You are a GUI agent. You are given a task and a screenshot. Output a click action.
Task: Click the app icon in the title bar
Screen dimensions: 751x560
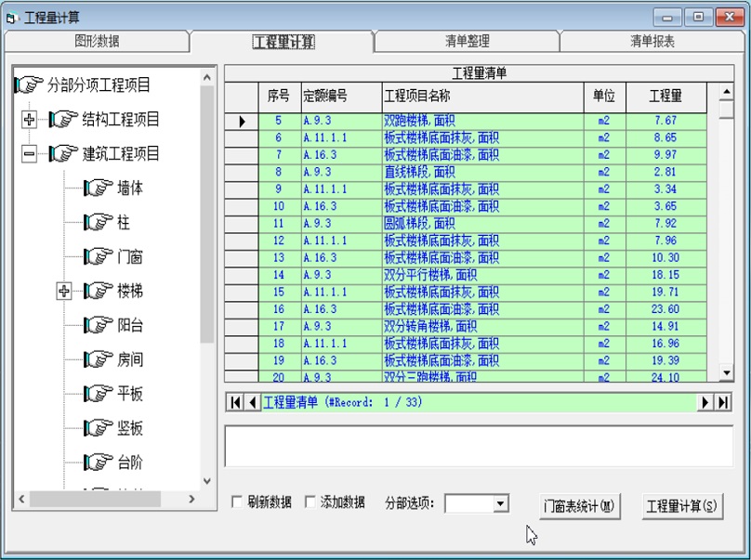[12, 18]
